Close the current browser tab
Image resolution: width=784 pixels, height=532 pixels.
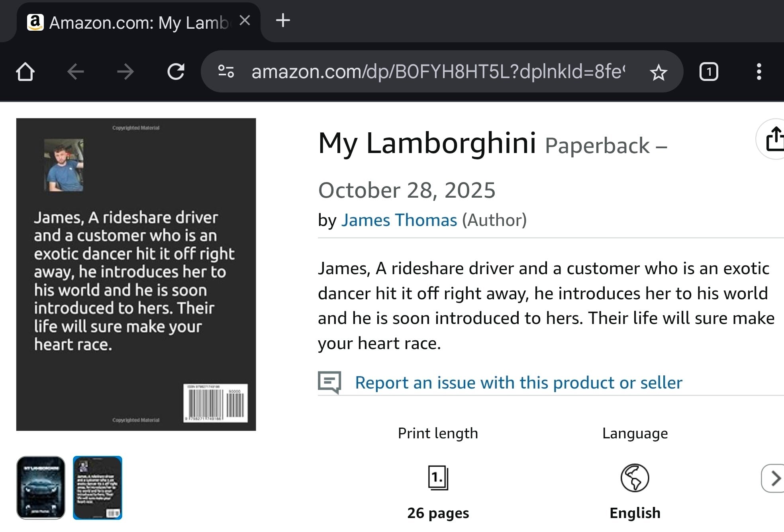pos(245,21)
